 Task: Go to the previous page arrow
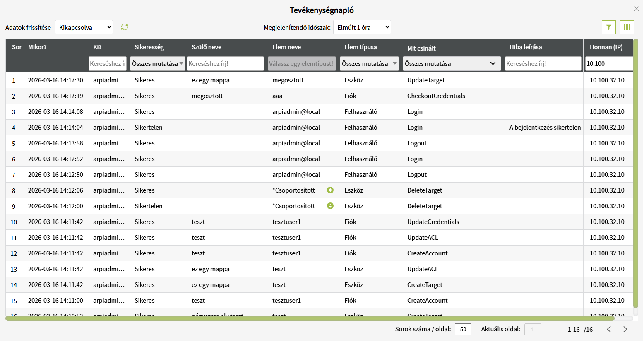[x=609, y=329]
